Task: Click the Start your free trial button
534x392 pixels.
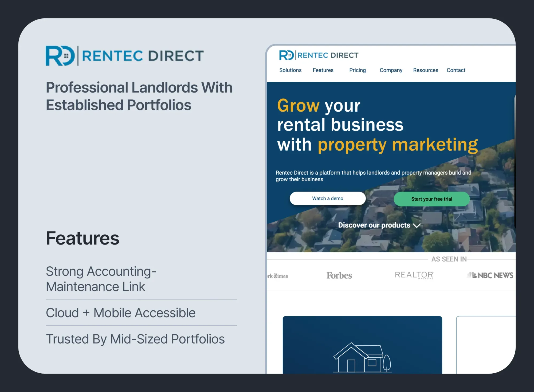Action: (431, 199)
